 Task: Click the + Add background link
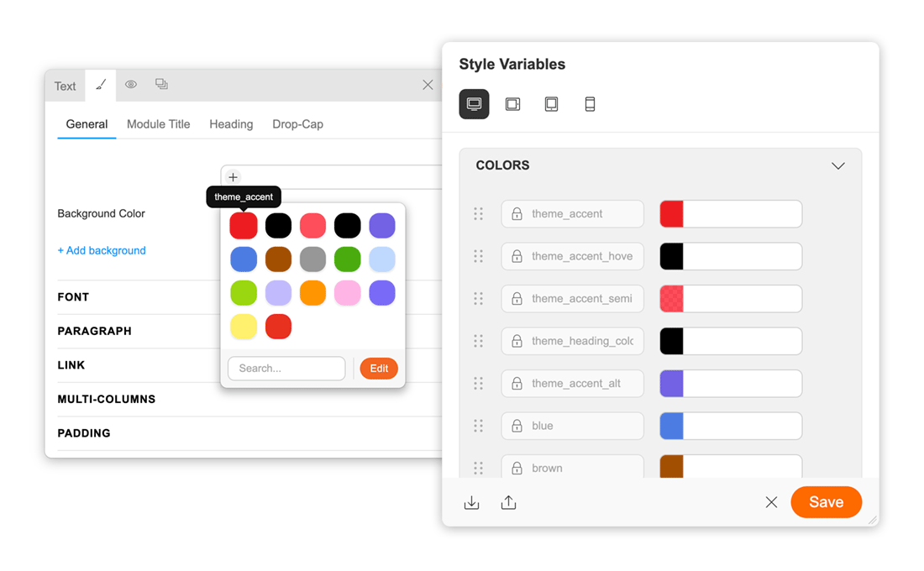[102, 250]
